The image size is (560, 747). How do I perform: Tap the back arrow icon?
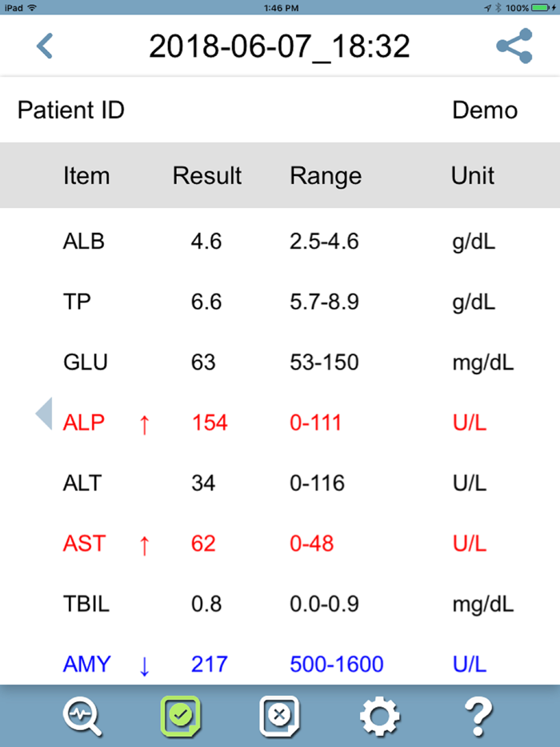45,46
